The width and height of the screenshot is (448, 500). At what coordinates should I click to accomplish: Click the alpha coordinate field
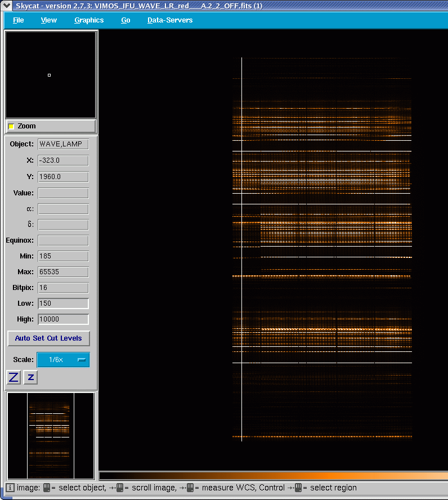point(63,209)
